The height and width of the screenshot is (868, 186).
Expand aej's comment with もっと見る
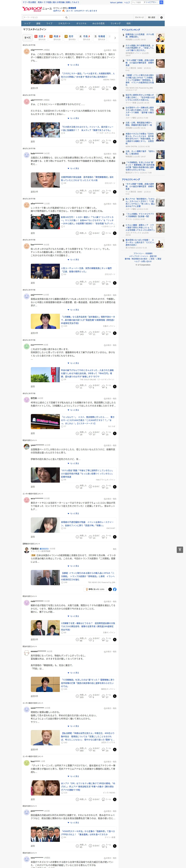click(73, 310)
